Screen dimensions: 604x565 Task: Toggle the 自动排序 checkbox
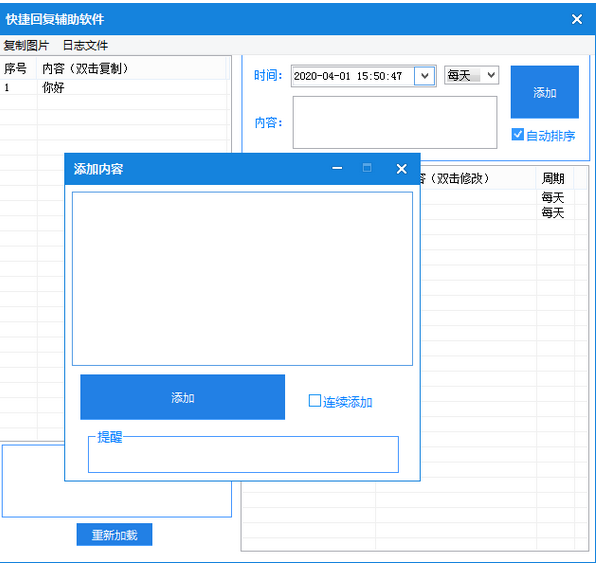tap(517, 134)
